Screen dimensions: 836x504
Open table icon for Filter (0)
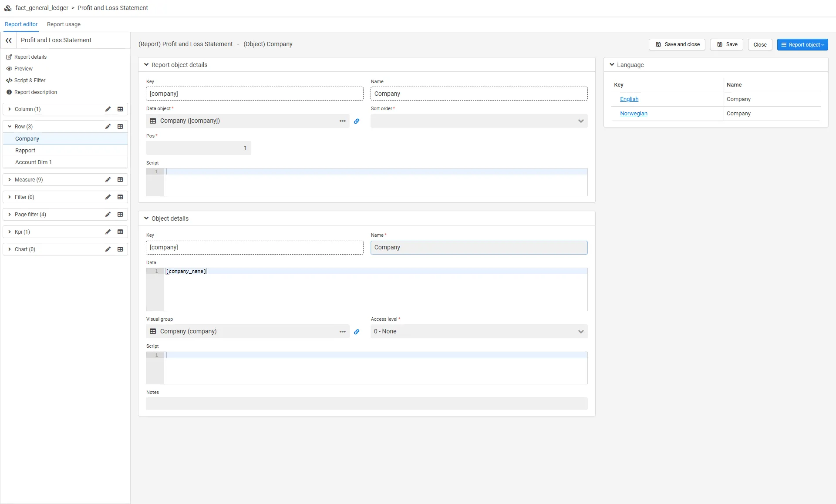[x=120, y=197]
